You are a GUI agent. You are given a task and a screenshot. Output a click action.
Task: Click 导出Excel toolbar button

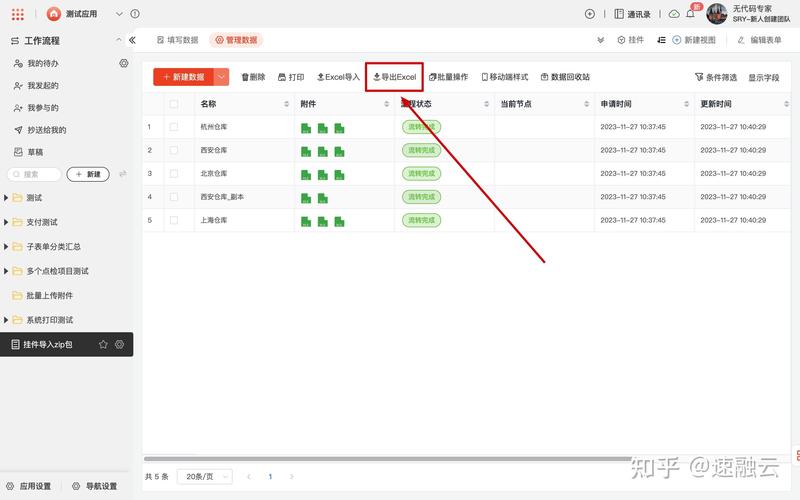(394, 77)
